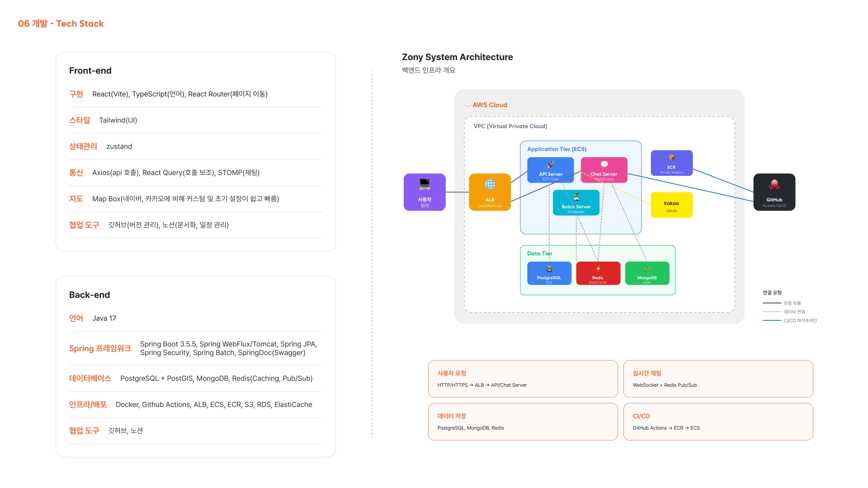Click the PostgreSQL RDS database node
This screenshot has width=868, height=488.
(549, 273)
